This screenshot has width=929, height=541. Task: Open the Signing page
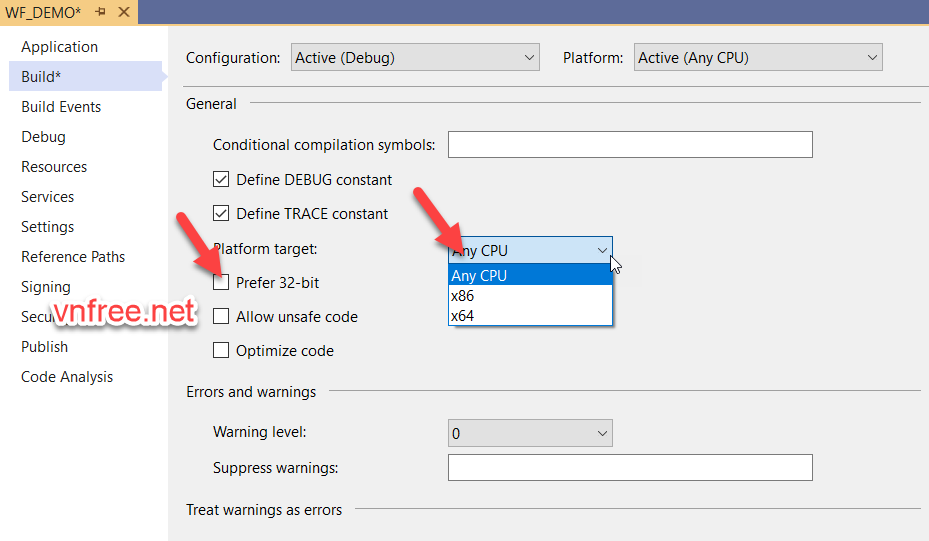pyautogui.click(x=46, y=287)
